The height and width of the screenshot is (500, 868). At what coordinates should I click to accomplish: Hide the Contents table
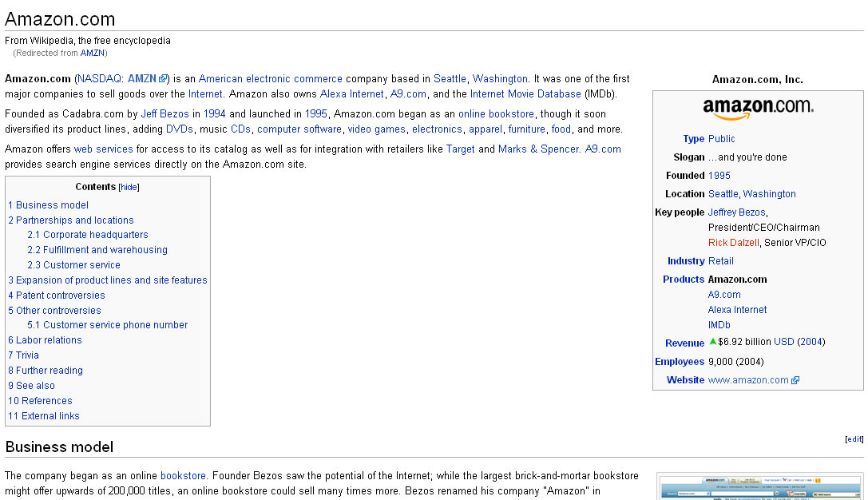[129, 187]
